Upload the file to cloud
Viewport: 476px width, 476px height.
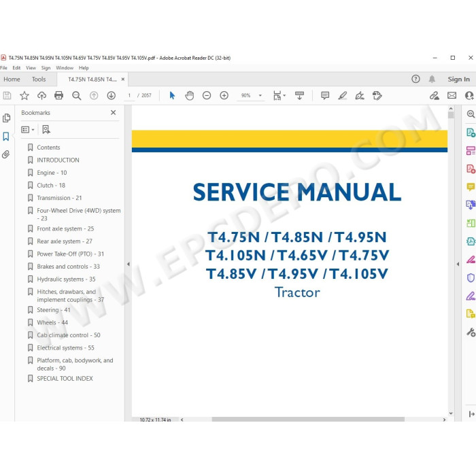tap(41, 96)
